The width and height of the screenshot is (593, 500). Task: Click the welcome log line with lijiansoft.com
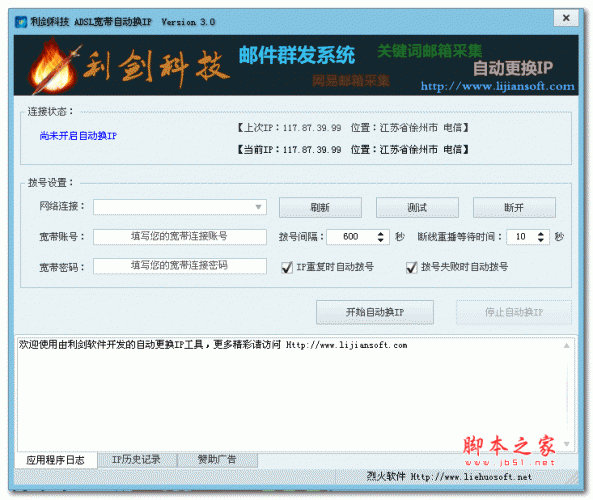tap(213, 345)
